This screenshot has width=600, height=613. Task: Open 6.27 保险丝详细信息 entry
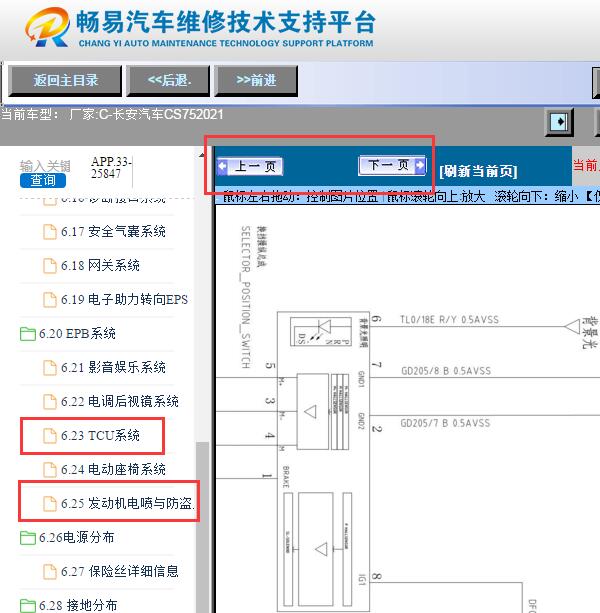pos(120,572)
